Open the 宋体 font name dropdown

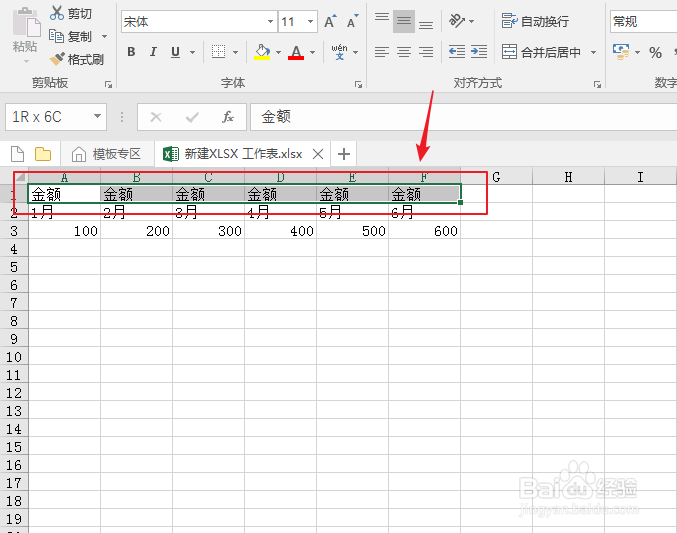pos(270,21)
